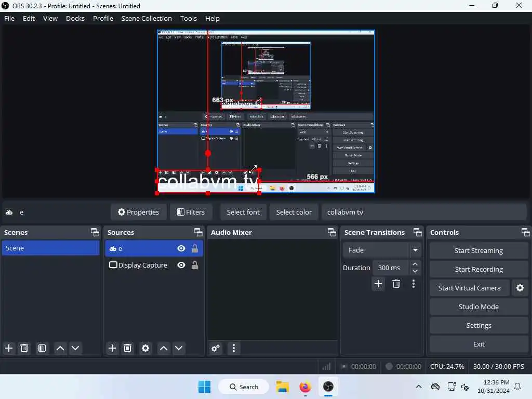The width and height of the screenshot is (532, 399).
Task: Click the Properties button in source toolbar
Action: [x=138, y=212]
